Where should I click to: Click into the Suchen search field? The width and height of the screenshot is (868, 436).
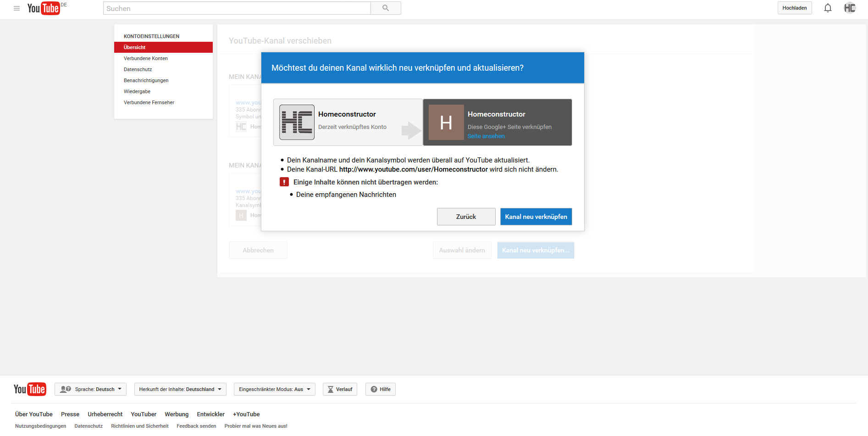(x=237, y=8)
